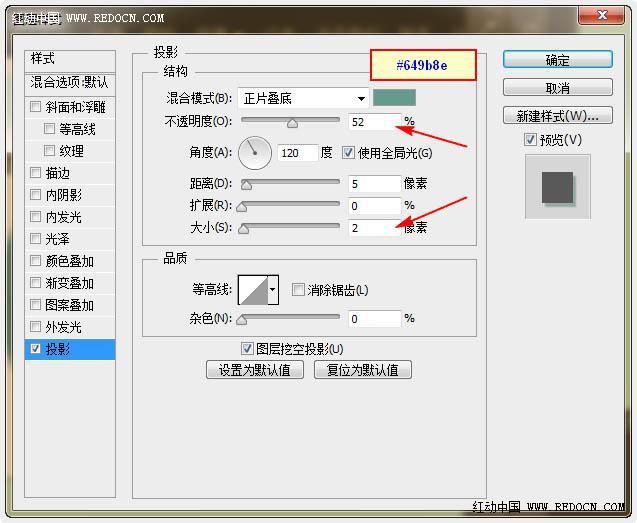Click the 复位为默认值 button
The width and height of the screenshot is (637, 523).
tap(363, 370)
